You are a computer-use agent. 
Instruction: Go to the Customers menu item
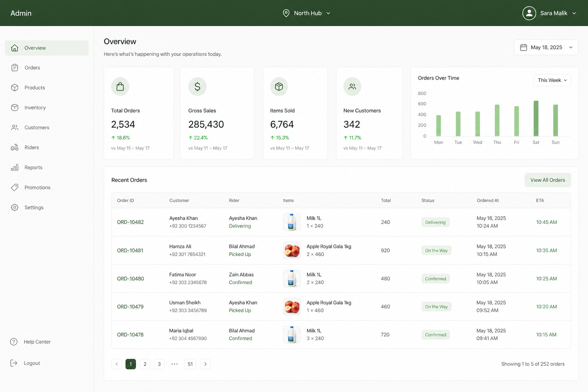pyautogui.click(x=47, y=127)
